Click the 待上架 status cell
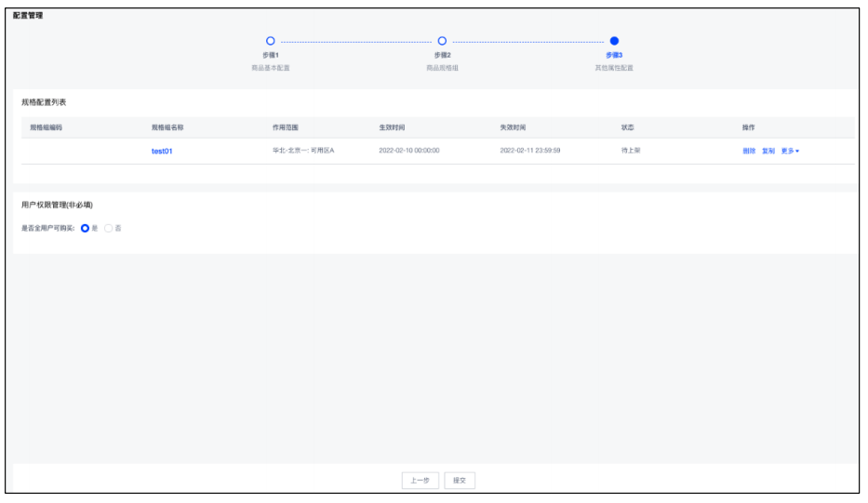Screen dimensions: 868x503 [x=631, y=151]
